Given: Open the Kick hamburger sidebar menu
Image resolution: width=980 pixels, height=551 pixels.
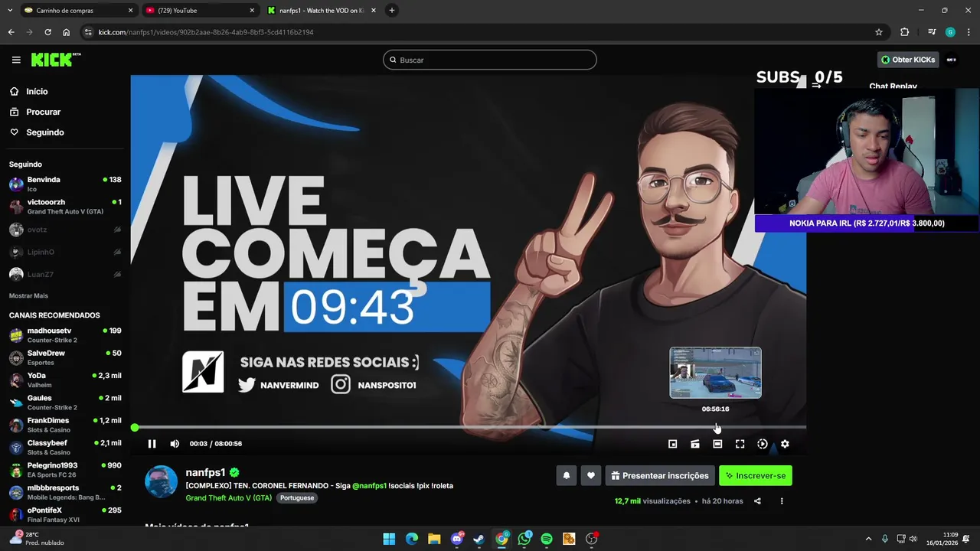Looking at the screenshot, I should tap(16, 60).
